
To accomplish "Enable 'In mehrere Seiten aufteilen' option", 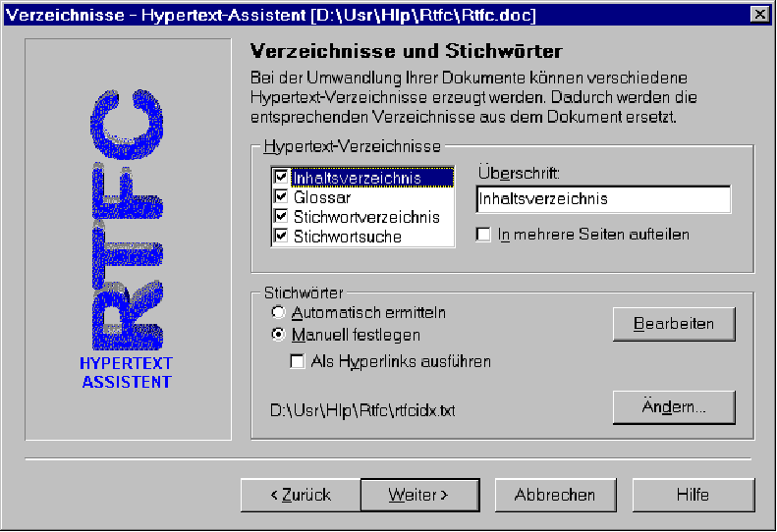I will pyautogui.click(x=483, y=235).
